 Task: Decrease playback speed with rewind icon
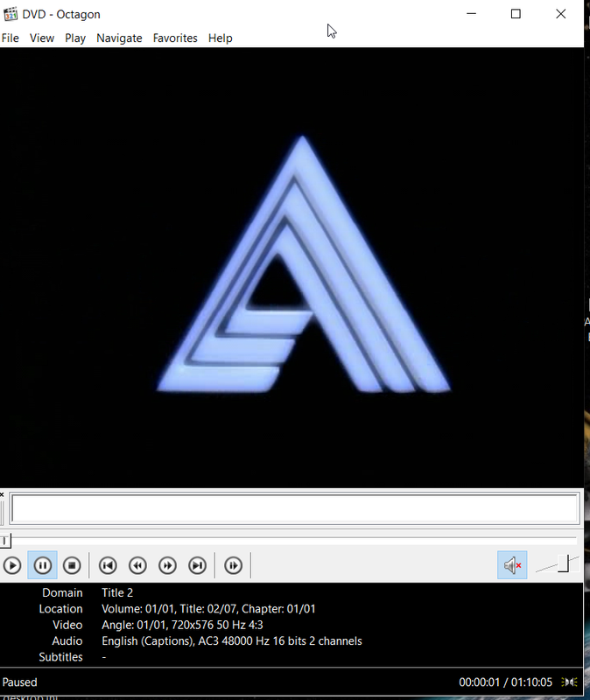pyautogui.click(x=137, y=565)
